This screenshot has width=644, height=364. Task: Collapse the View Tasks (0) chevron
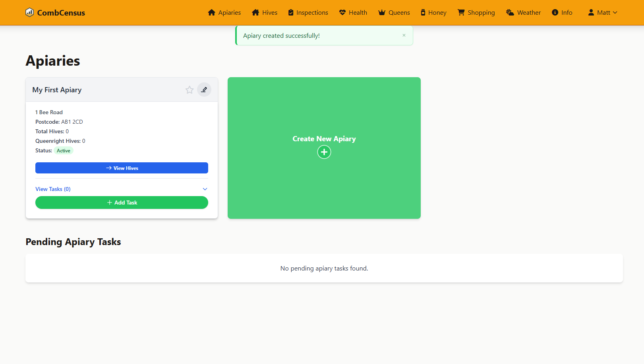click(205, 189)
